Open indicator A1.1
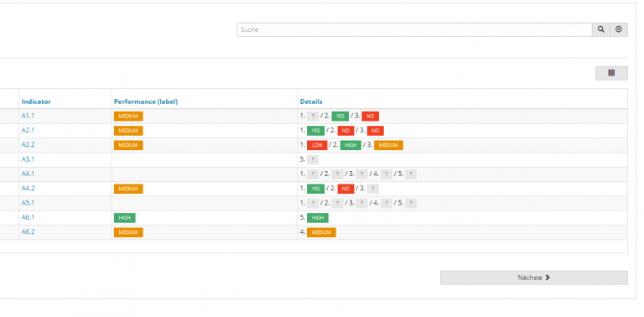 coord(28,116)
